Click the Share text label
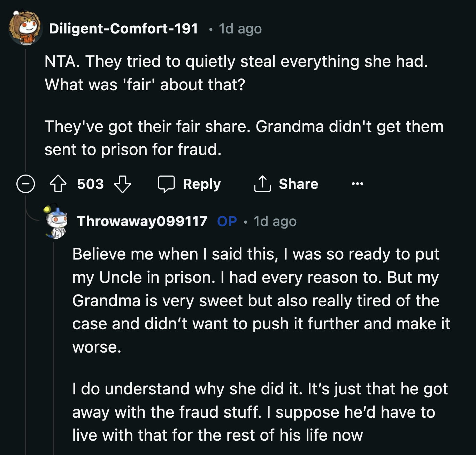 pyautogui.click(x=299, y=184)
